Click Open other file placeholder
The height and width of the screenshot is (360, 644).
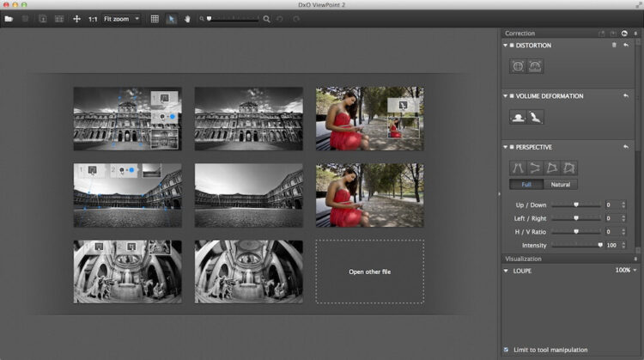(369, 272)
